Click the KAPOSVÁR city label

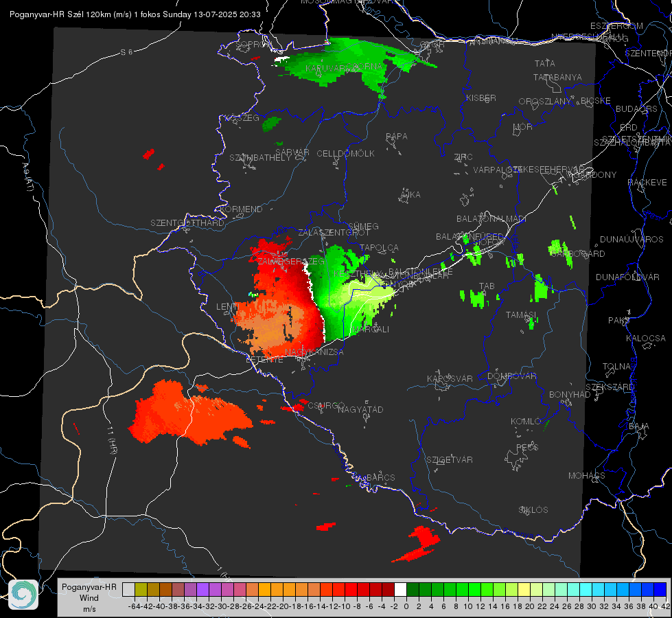pos(450,378)
